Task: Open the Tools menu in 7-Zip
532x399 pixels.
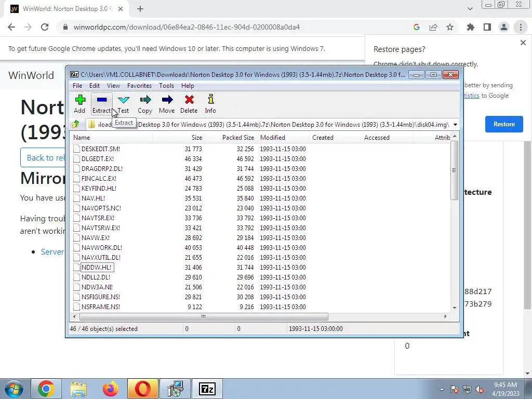Action: (x=166, y=86)
